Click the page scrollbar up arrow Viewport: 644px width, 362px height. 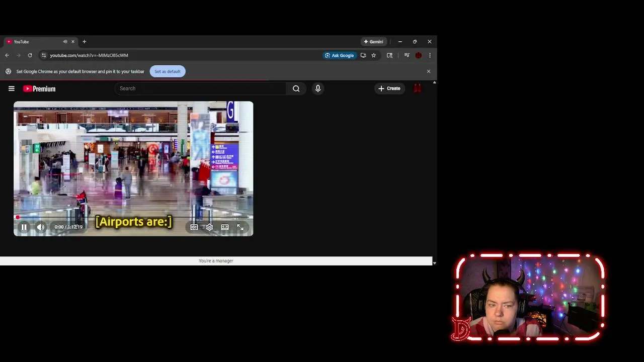434,82
